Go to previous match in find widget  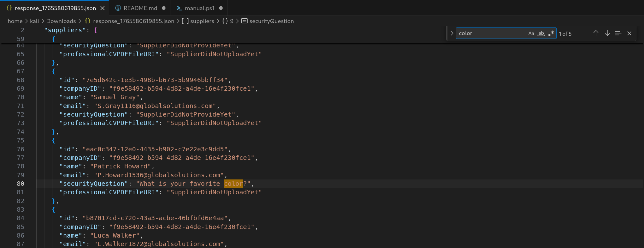tap(596, 33)
